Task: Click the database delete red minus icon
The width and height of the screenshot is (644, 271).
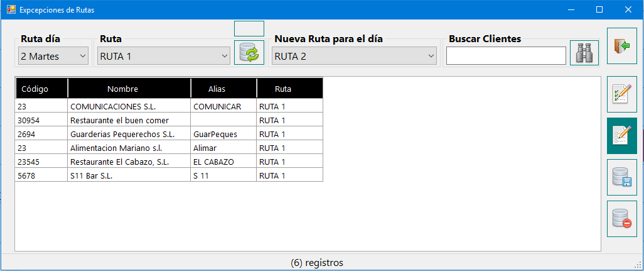Action: point(622,219)
